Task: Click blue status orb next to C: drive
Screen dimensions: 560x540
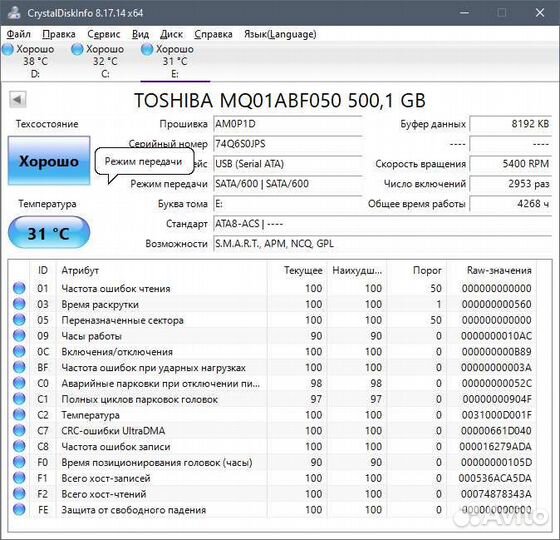Action: [x=77, y=49]
